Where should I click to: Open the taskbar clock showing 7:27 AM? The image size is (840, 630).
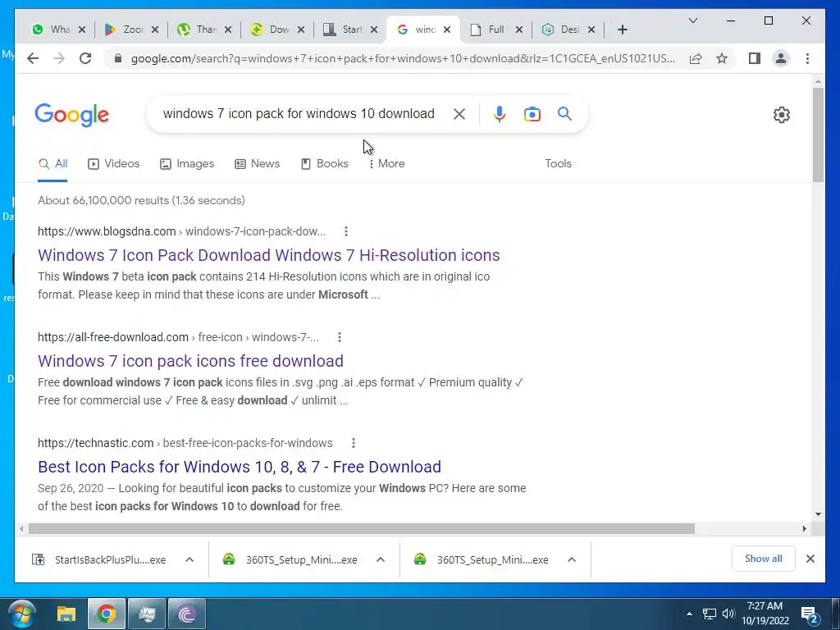765,614
